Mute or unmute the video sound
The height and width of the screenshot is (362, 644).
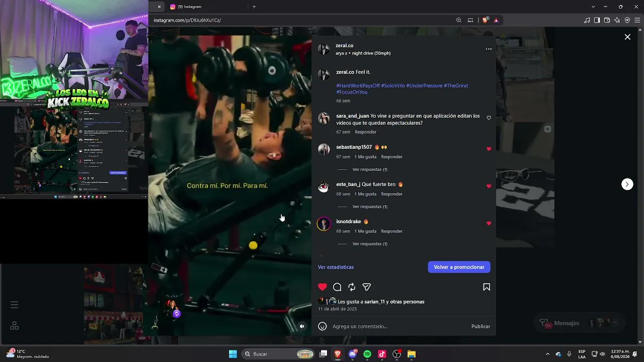[302, 326]
